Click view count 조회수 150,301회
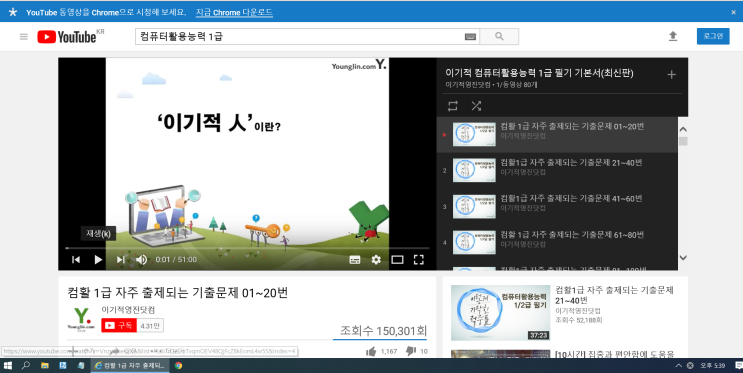Screen dimensions: 743x373 [383, 330]
